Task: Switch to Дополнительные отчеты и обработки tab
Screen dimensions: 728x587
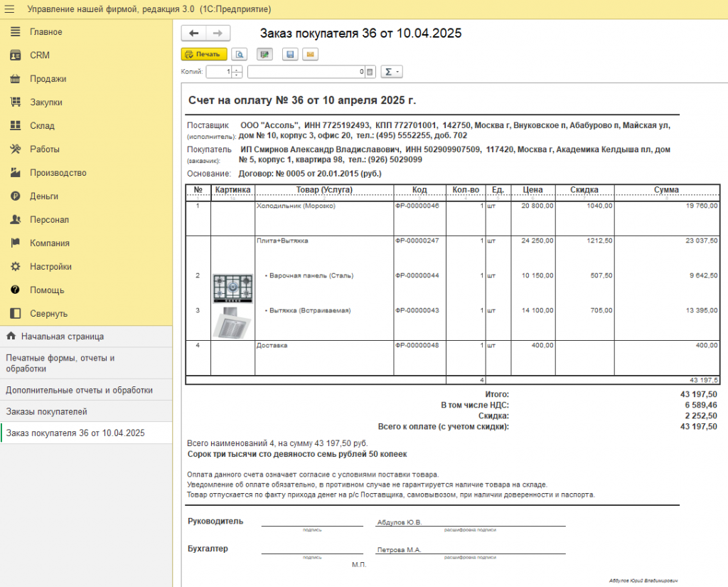Action: tap(86, 390)
